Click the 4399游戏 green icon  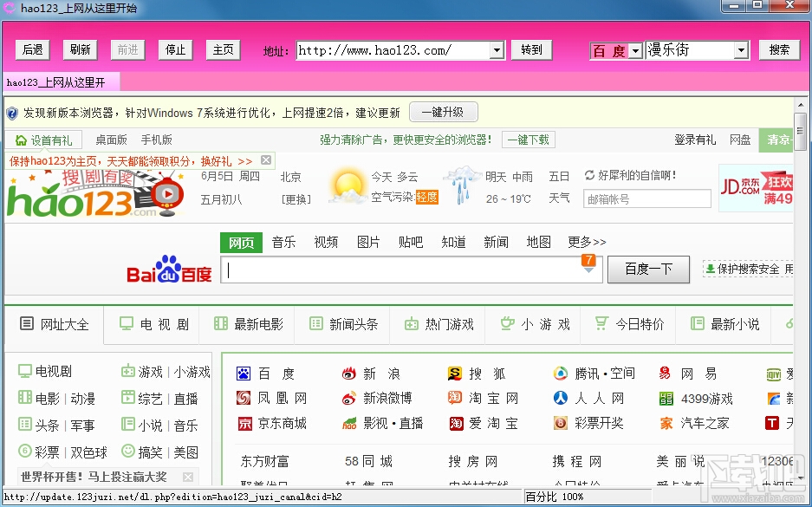pos(666,399)
